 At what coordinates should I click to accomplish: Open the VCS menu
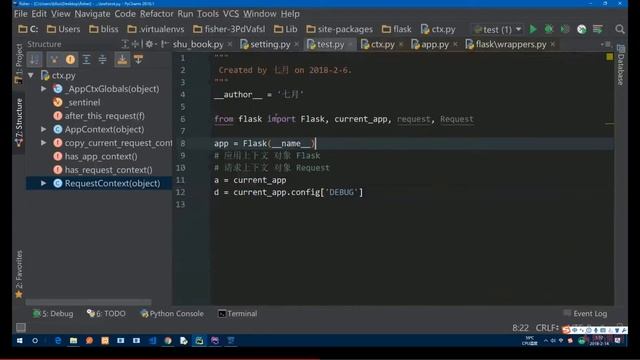click(x=231, y=13)
